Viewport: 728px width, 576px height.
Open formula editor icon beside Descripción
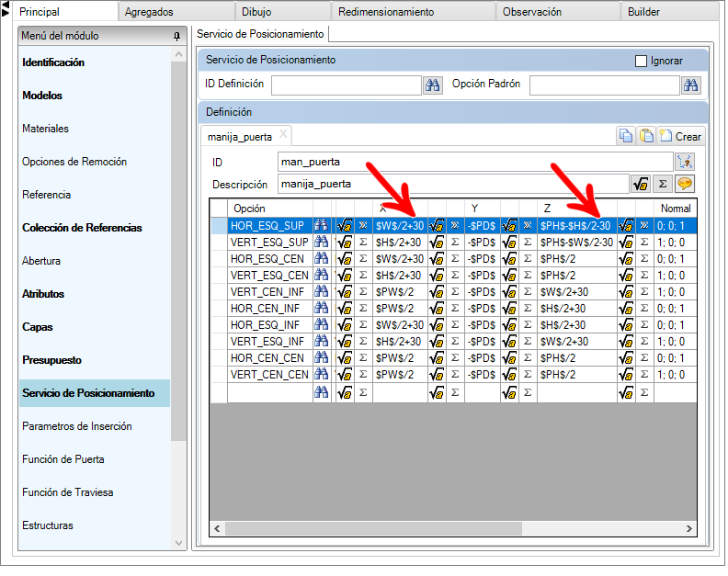[x=641, y=184]
